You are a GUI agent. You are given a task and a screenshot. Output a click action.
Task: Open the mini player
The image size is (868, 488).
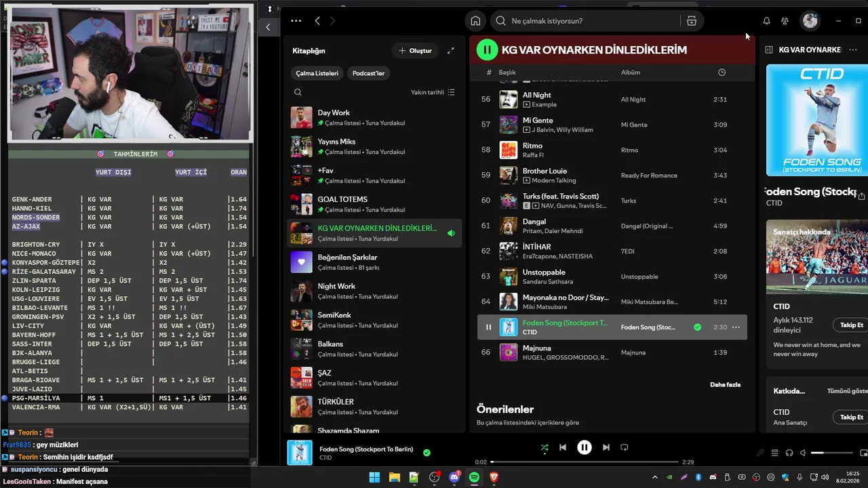pos(863,453)
